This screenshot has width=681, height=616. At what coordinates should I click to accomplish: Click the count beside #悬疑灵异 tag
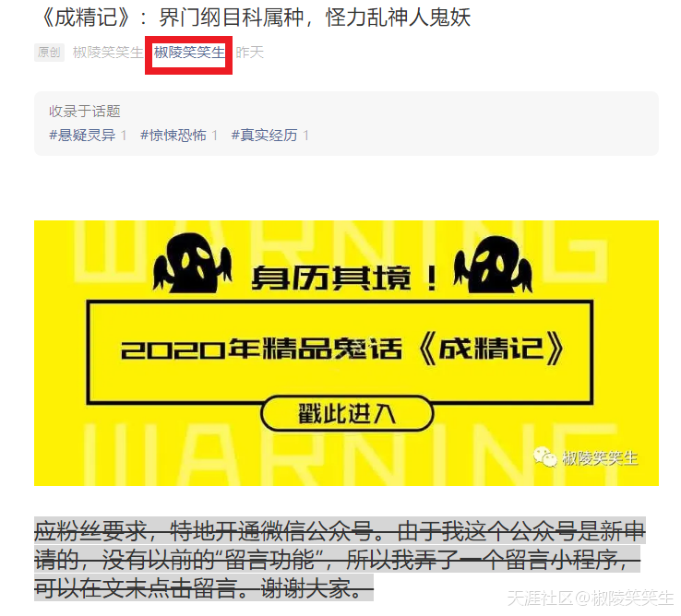124,136
